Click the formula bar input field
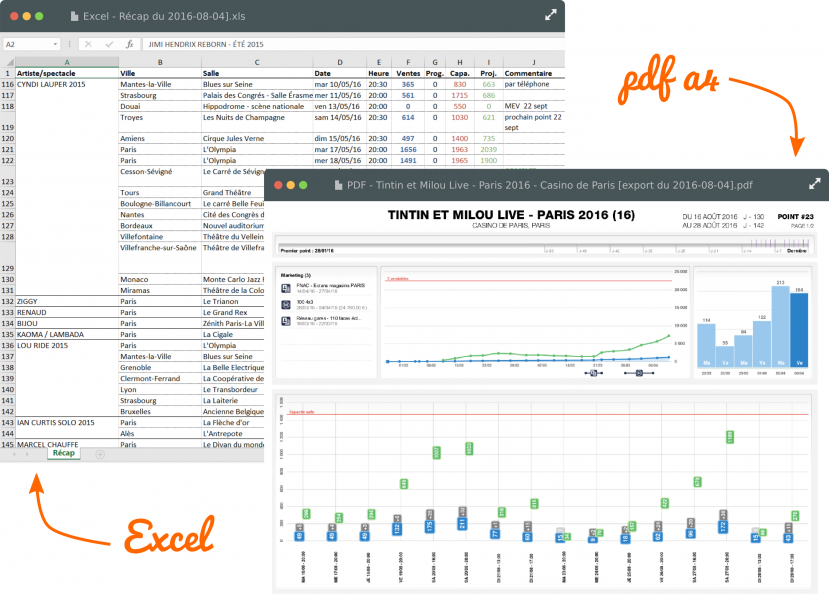Image resolution: width=829 pixels, height=600 pixels. 350,45
